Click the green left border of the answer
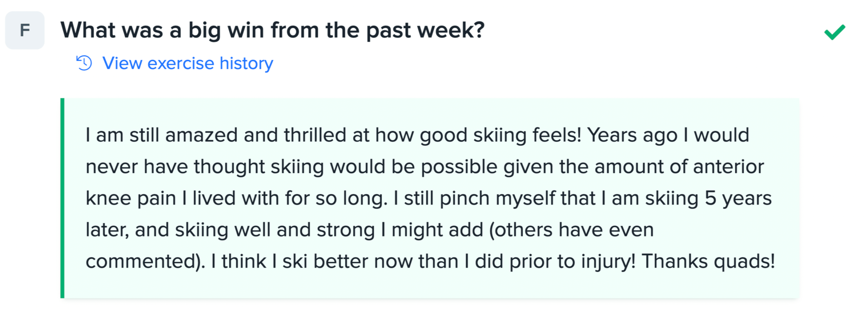Image resolution: width=868 pixels, height=315 pixels. (62, 198)
